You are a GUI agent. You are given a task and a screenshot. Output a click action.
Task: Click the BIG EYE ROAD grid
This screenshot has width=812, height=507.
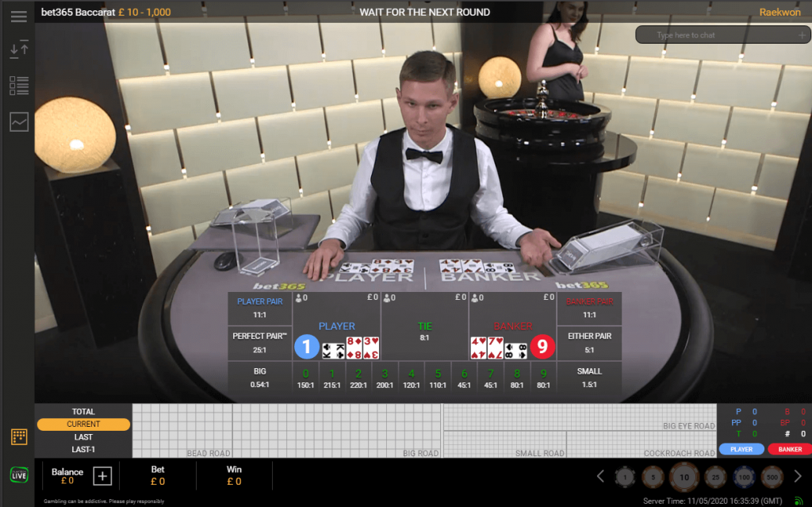pyautogui.click(x=580, y=417)
